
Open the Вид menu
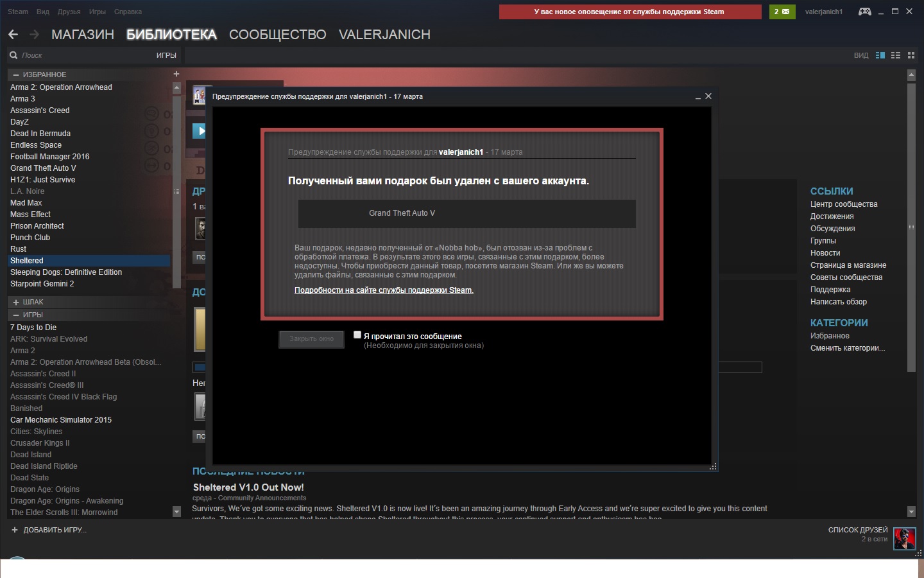coord(43,12)
